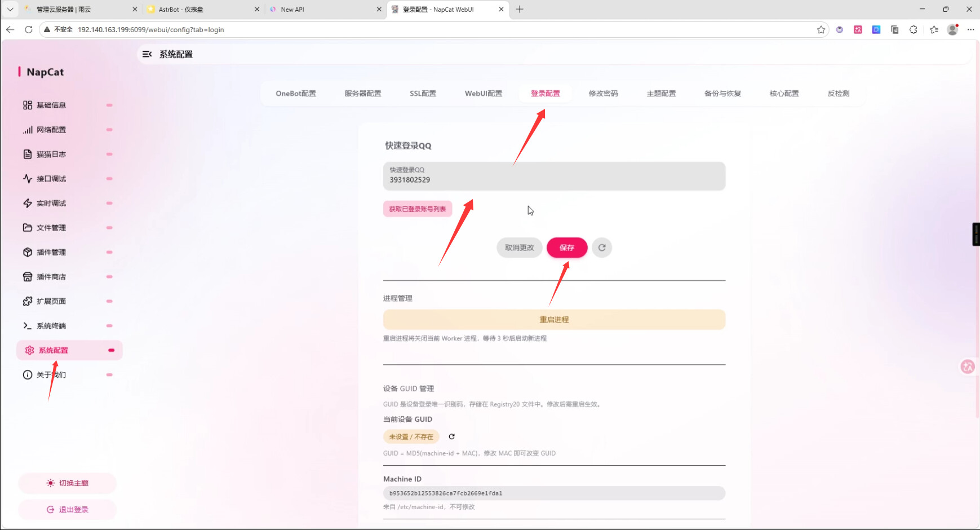The image size is (980, 530).
Task: Open the browser tab list dropdown
Action: (x=10, y=10)
